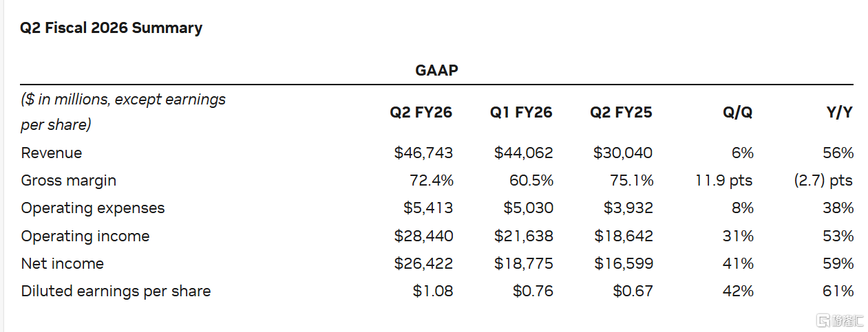Click the Gross margin row label
Image resolution: width=868 pixels, height=332 pixels.
point(69,181)
